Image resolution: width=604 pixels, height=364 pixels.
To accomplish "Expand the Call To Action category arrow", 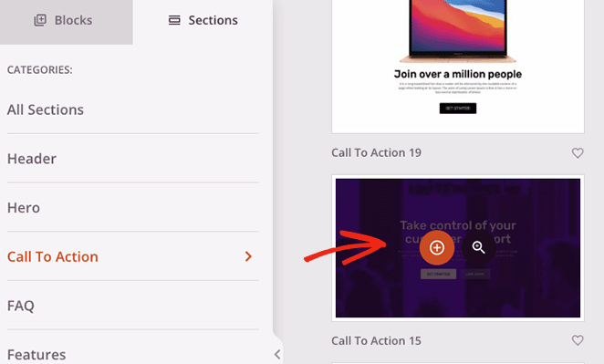I will tap(248, 256).
